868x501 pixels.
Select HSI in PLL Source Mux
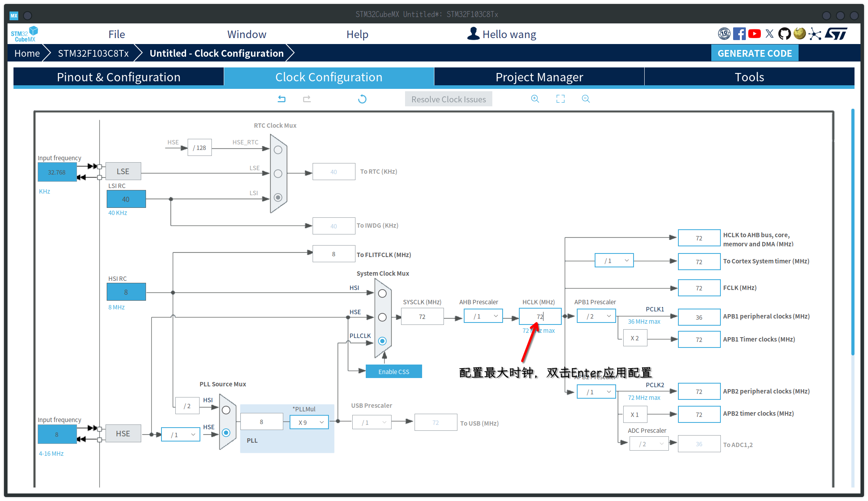[x=226, y=410]
